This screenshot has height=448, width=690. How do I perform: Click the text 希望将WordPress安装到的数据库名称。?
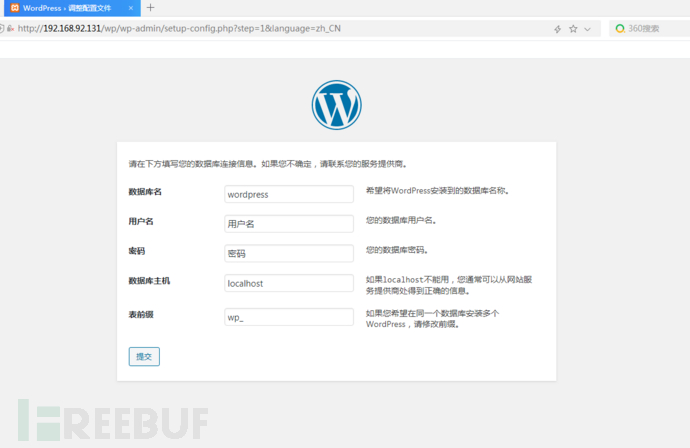point(437,191)
